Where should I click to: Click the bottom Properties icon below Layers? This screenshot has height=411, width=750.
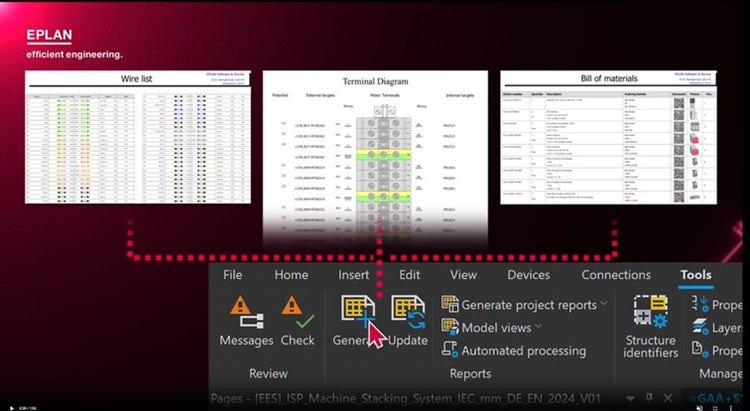[x=700, y=350]
